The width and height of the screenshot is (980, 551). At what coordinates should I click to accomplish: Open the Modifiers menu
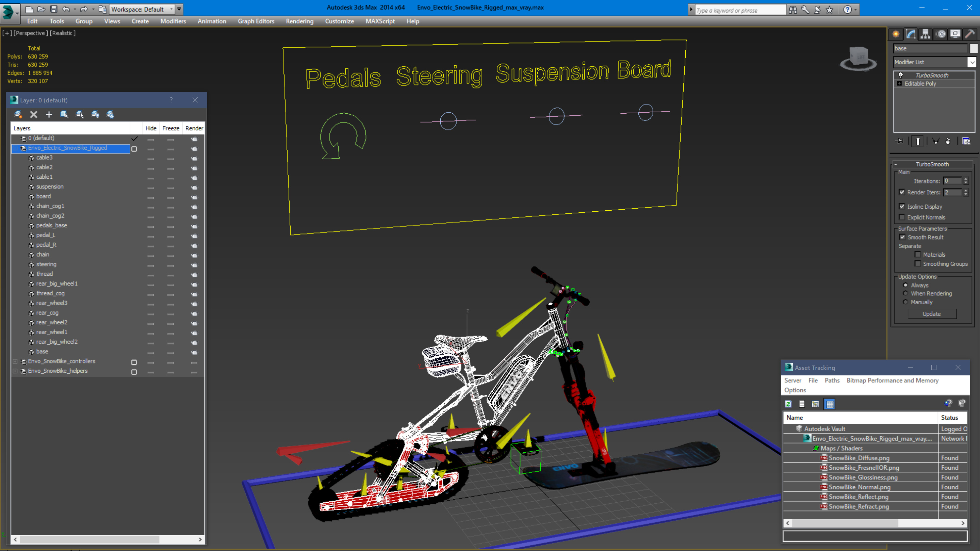coord(173,21)
